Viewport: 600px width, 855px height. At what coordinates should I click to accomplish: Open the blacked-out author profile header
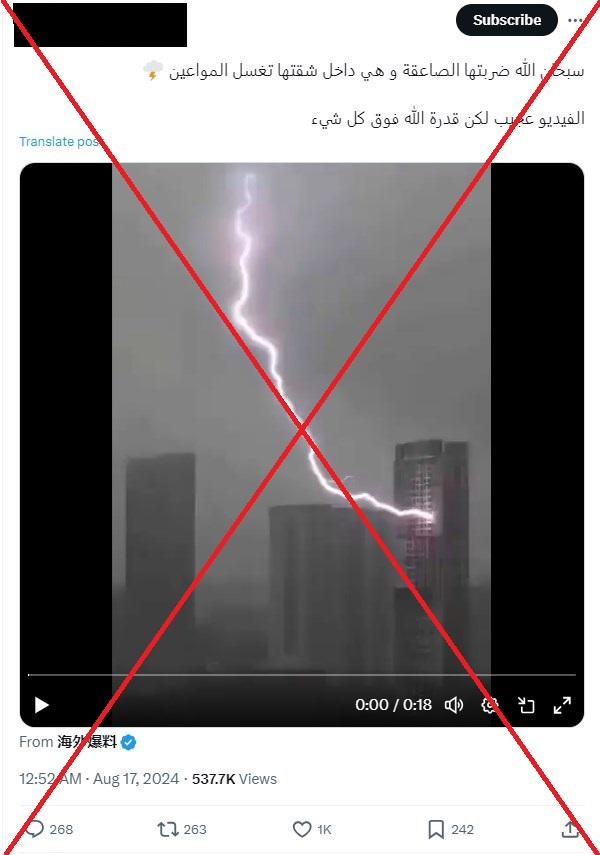(100, 25)
